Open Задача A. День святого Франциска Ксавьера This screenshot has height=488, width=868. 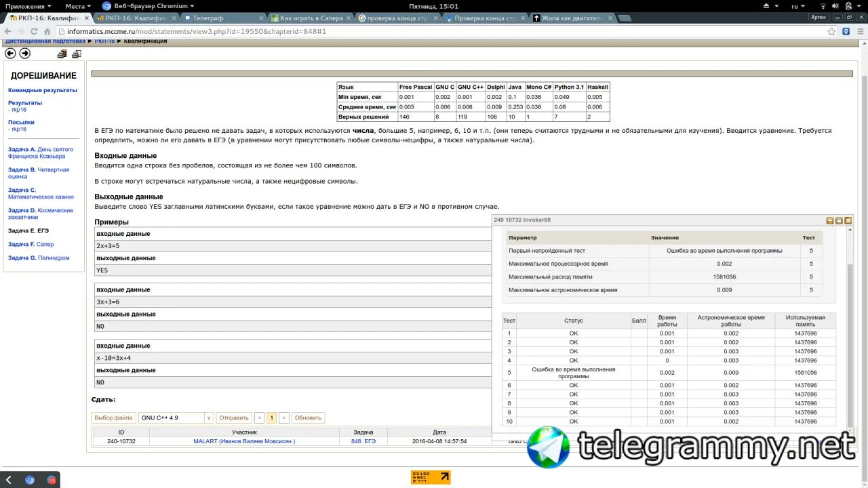(x=41, y=152)
